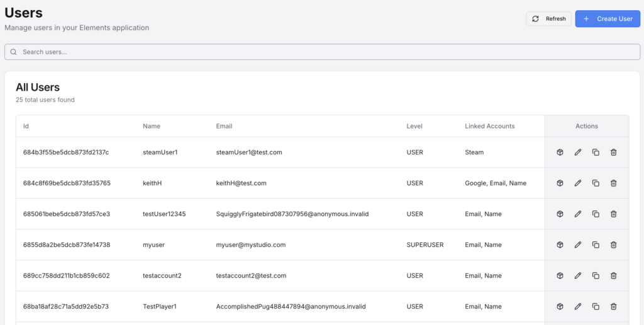
Task: Delete the myuser account with trash icon
Action: [x=614, y=245]
